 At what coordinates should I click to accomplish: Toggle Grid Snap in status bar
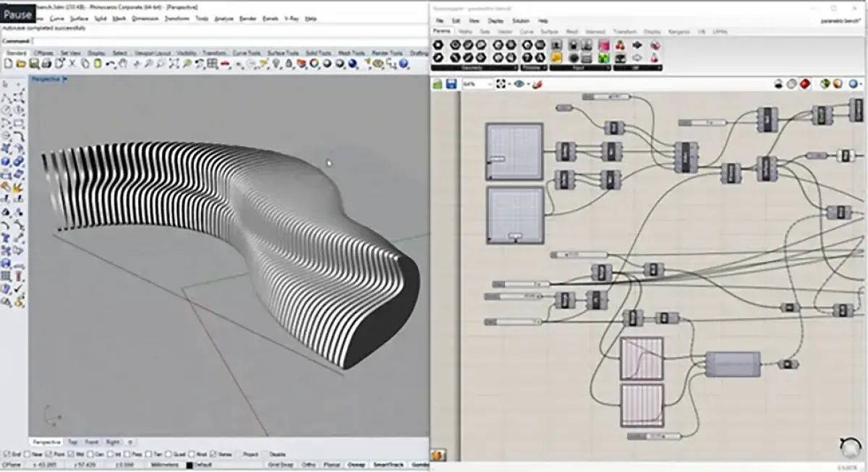click(x=279, y=465)
